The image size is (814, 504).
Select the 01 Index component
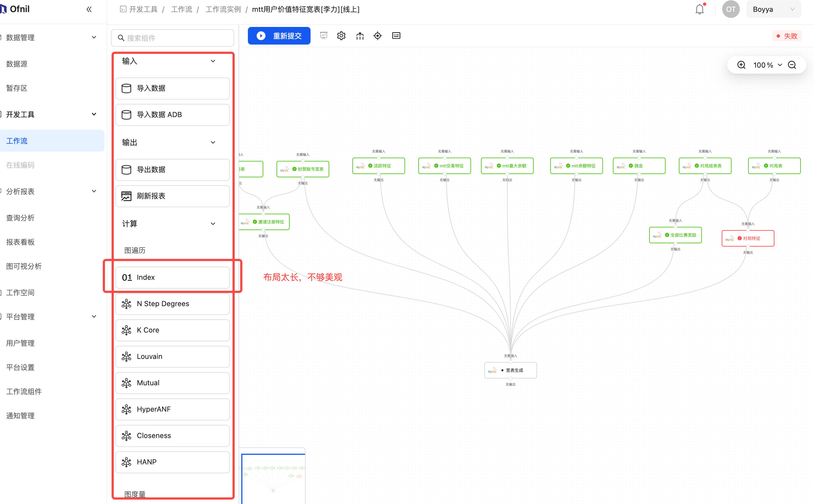coord(172,277)
